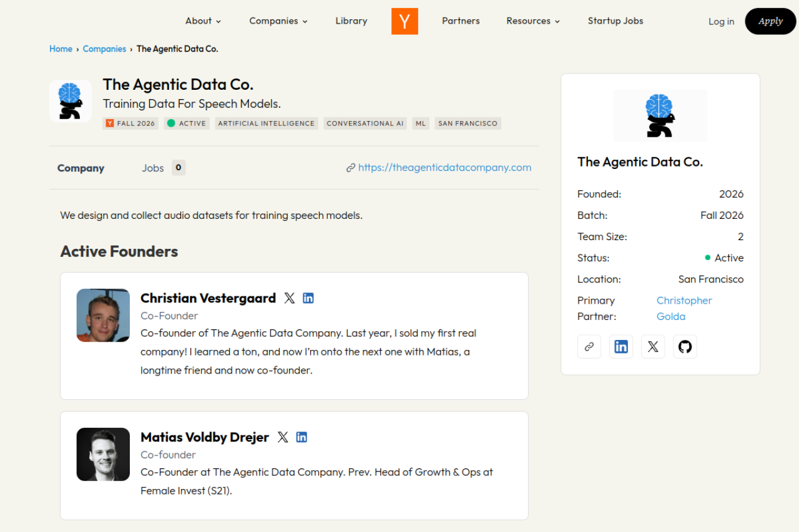Open the company X icon in sidebar
Screen dimensions: 799x532
[x=653, y=347]
